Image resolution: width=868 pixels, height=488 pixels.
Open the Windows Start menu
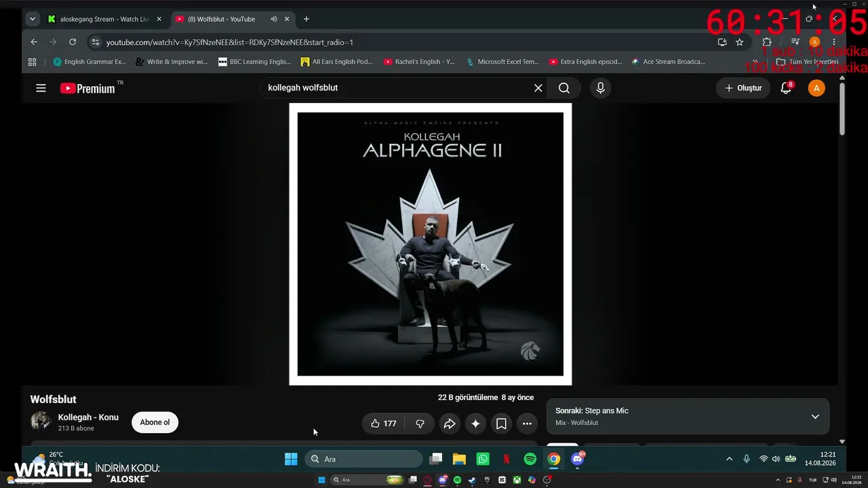pyautogui.click(x=291, y=459)
